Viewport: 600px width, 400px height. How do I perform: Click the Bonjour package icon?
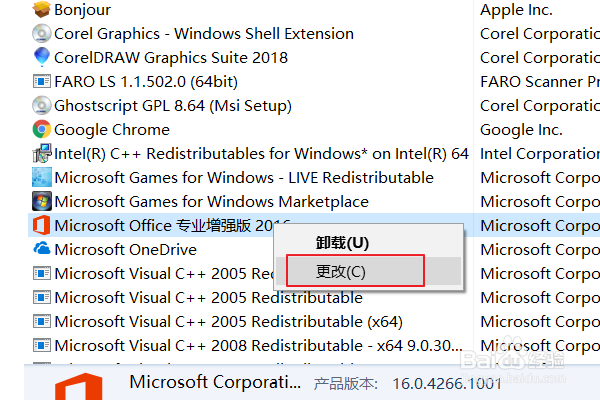[x=41, y=10]
